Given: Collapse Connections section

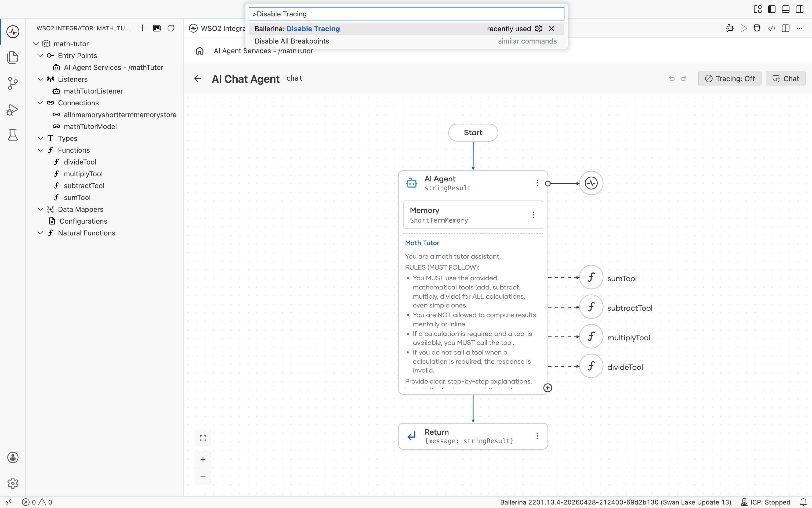Looking at the screenshot, I should tap(40, 103).
